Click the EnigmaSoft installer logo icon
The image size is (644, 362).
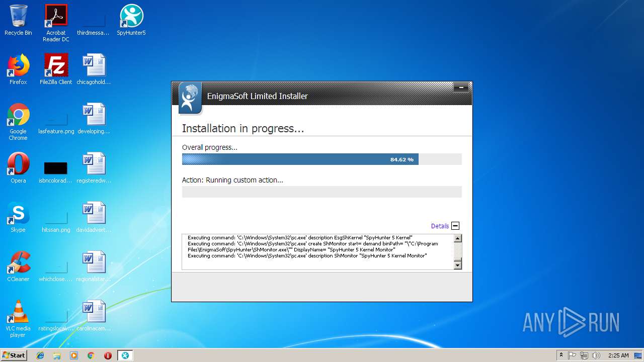tap(190, 98)
